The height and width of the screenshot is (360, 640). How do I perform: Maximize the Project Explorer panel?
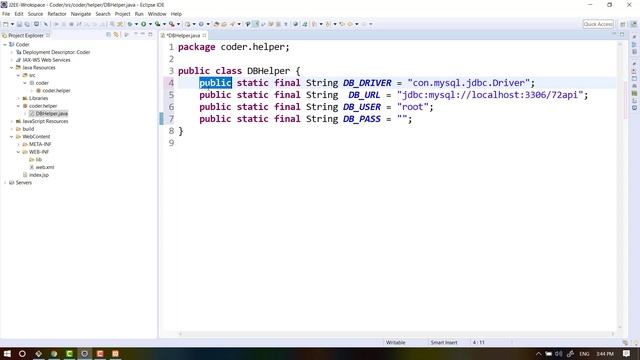click(150, 35)
